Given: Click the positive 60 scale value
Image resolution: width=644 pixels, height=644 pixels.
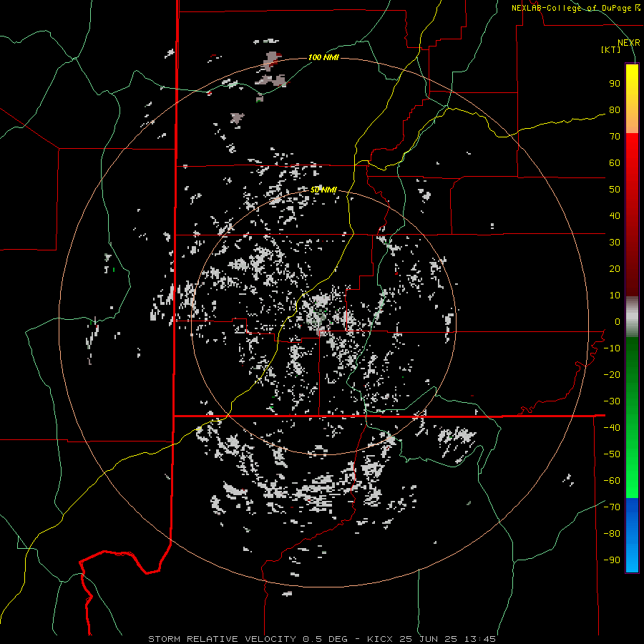Looking at the screenshot, I should [615, 163].
